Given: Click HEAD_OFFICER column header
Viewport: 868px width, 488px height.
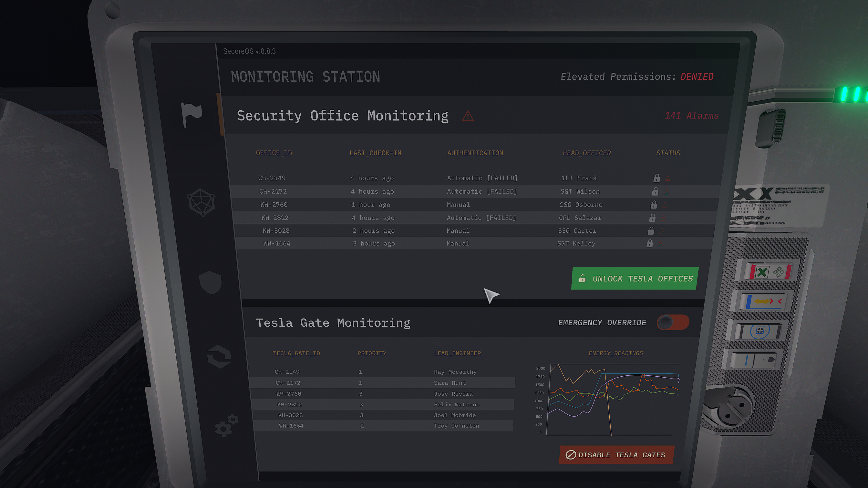Looking at the screenshot, I should (587, 153).
